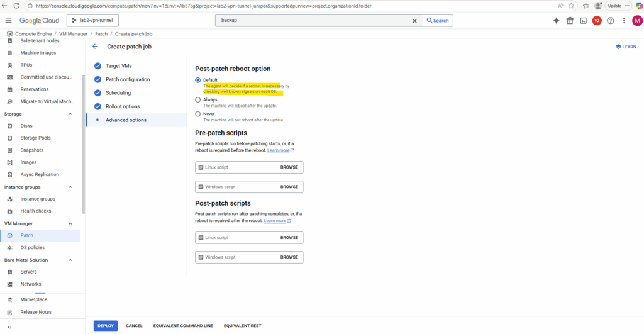644x334 pixels.
Task: Click the TPUs sidebar icon
Action: pyautogui.click(x=10, y=65)
